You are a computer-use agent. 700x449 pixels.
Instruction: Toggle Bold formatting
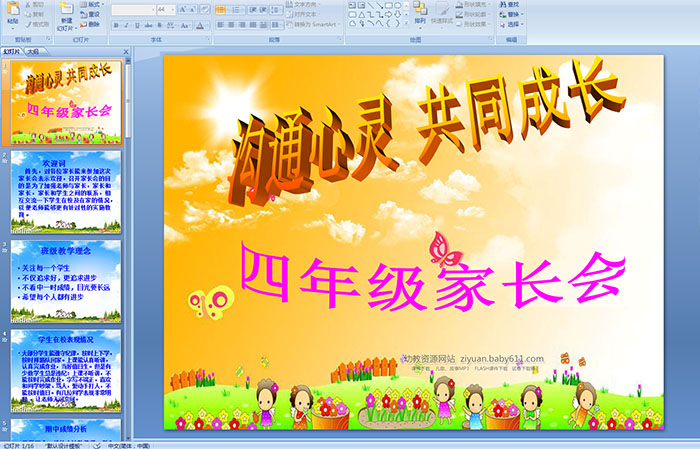coord(116,25)
